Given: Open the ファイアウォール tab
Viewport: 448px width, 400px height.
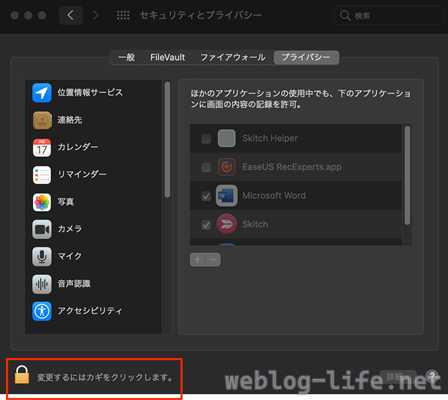Looking at the screenshot, I should click(x=233, y=57).
